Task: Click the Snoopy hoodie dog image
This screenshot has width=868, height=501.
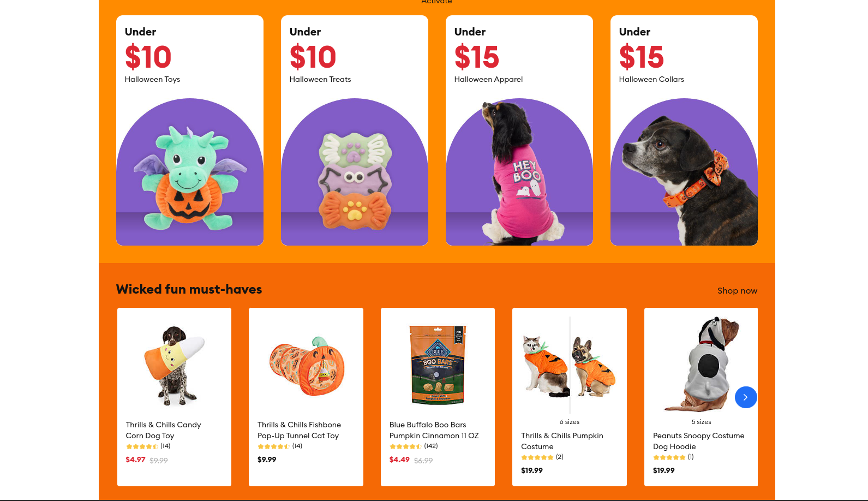Action: pos(701,364)
